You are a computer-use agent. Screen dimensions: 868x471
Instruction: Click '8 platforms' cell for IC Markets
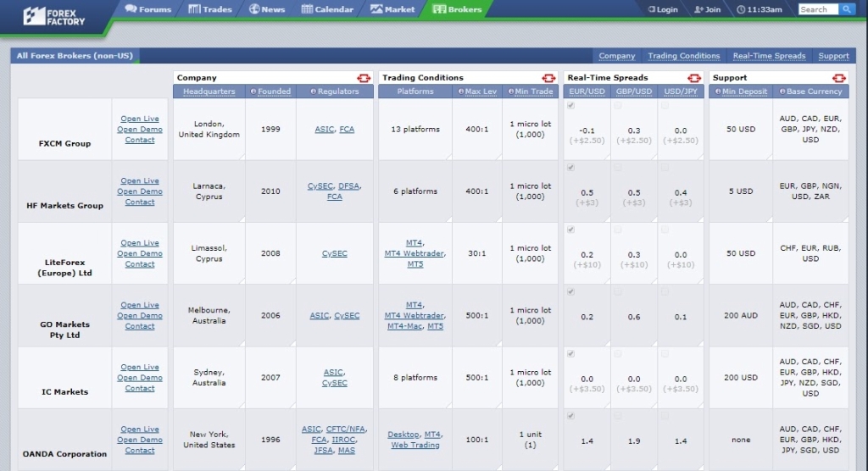click(x=415, y=378)
